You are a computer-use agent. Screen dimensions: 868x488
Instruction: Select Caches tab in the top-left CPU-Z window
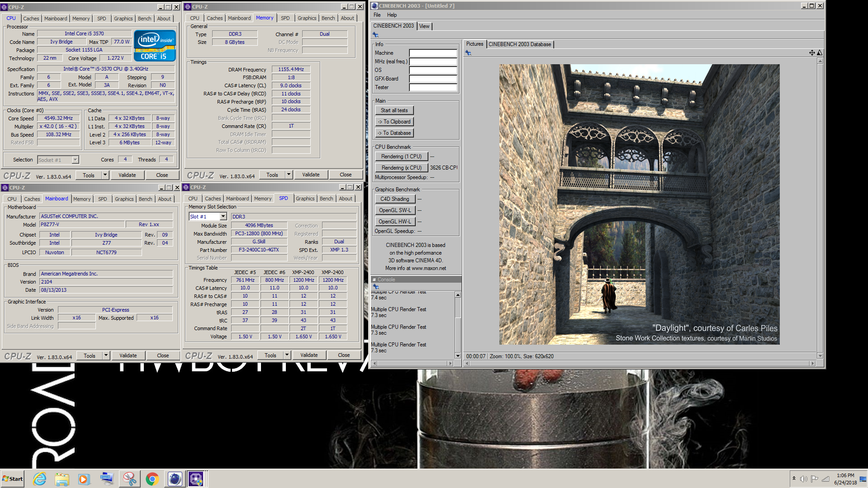click(31, 19)
